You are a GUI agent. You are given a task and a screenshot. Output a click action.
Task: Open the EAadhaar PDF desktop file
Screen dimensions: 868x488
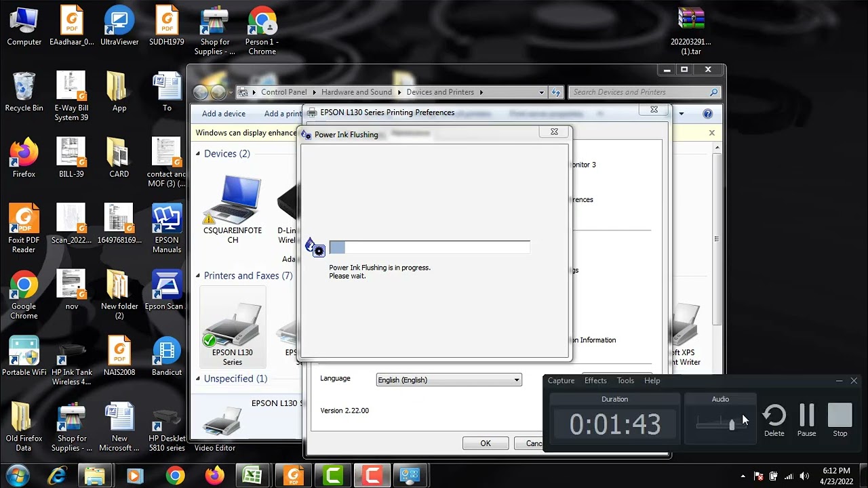tap(71, 26)
